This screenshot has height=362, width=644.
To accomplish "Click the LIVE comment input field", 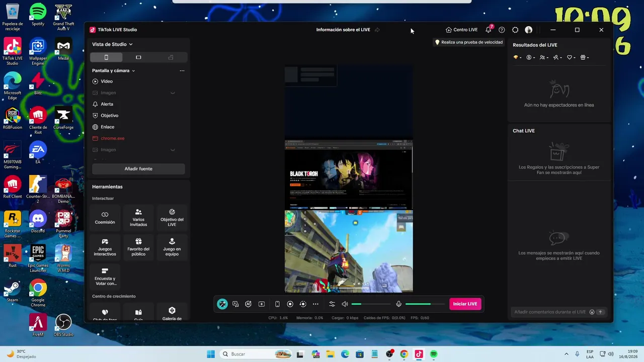I will point(550,312).
